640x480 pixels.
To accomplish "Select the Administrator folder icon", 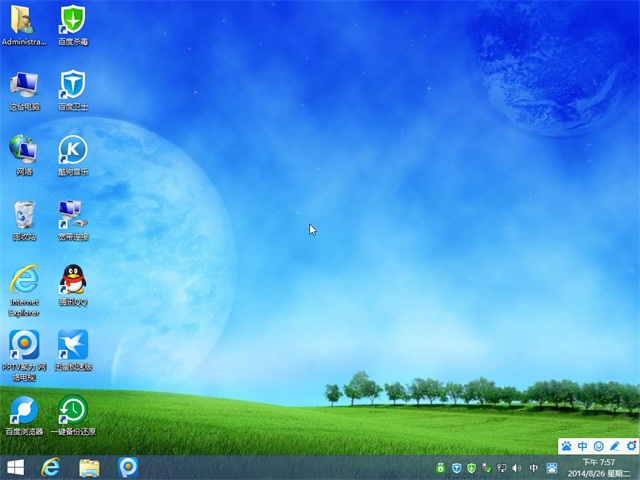I will [x=24, y=21].
